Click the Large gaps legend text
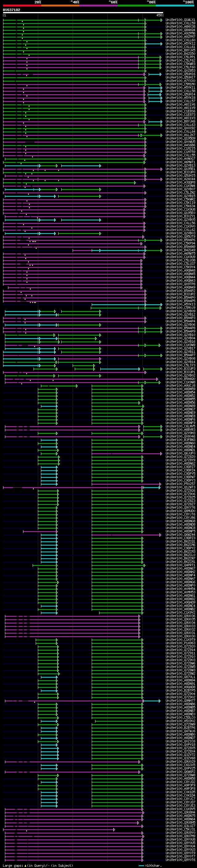Image resolution: width=197 pixels, height=868 pixels. pyautogui.click(x=38, y=865)
